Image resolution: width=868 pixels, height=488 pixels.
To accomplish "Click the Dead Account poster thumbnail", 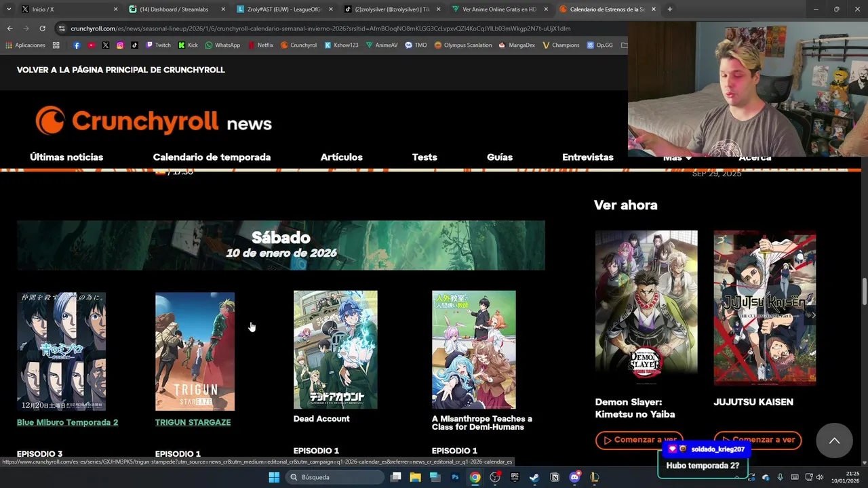I will (x=335, y=350).
